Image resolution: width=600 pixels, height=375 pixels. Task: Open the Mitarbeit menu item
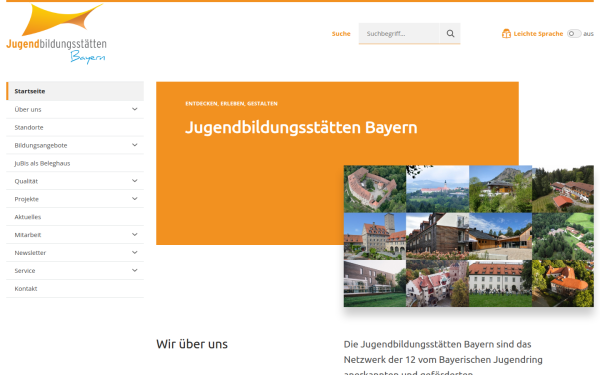pyautogui.click(x=28, y=235)
